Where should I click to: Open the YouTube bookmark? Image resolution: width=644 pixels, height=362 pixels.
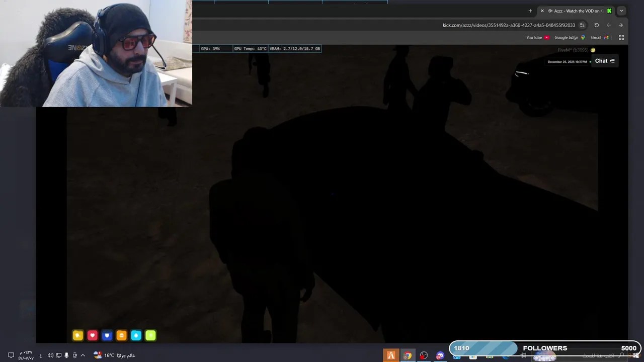(537, 38)
